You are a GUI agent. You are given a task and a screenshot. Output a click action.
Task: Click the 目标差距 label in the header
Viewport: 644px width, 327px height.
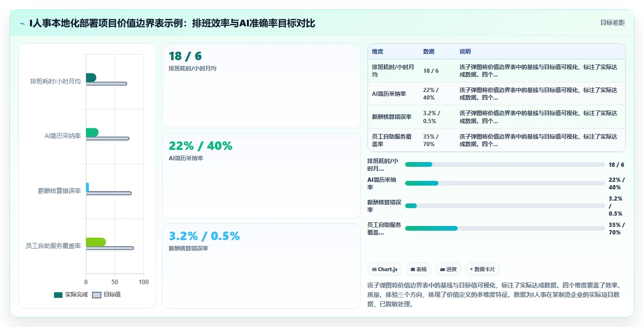tap(613, 23)
